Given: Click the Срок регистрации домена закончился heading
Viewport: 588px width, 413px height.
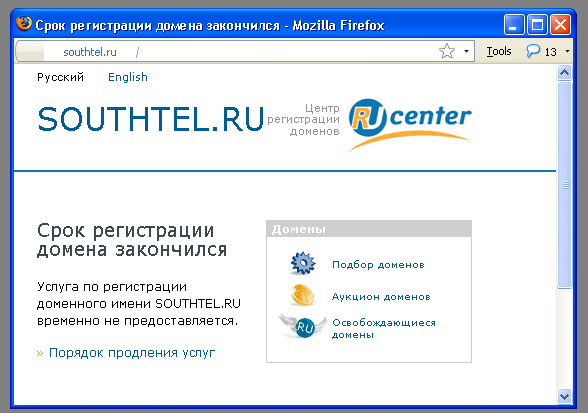Looking at the screenshot, I should coord(132,240).
